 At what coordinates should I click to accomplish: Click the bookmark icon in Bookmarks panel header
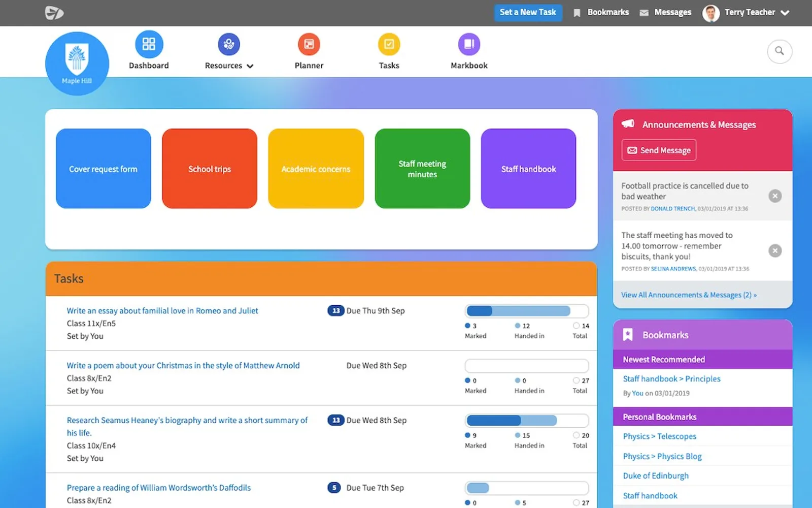tap(628, 334)
